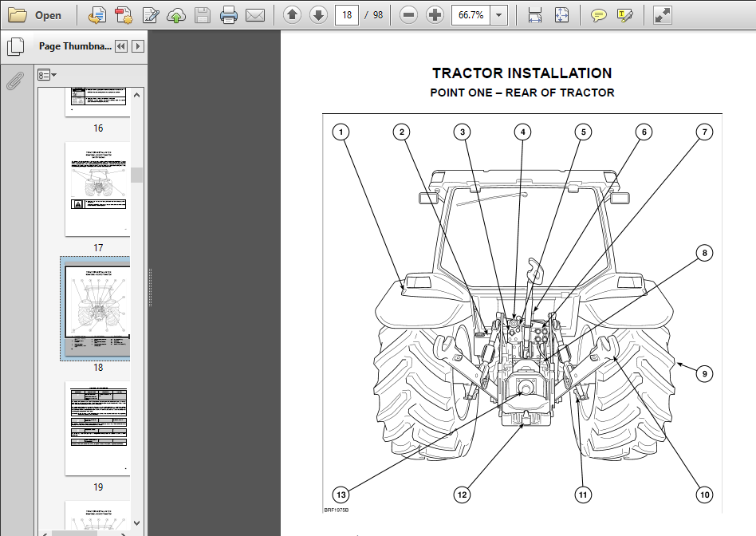Collapse thumbnails panel with double-left arrow

pyautogui.click(x=121, y=46)
